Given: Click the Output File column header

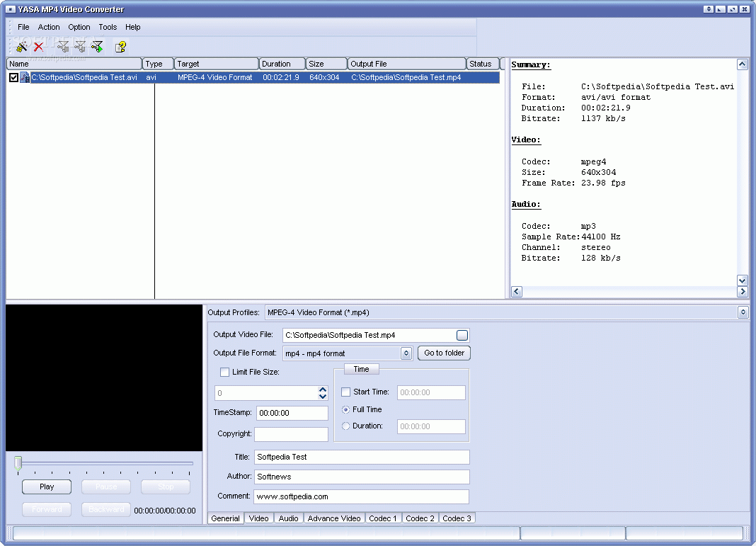Looking at the screenshot, I should [x=406, y=64].
